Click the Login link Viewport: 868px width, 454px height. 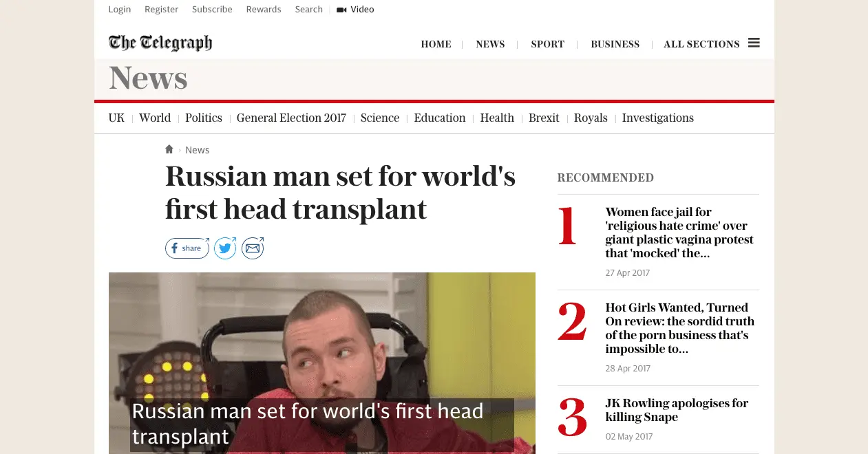click(120, 10)
